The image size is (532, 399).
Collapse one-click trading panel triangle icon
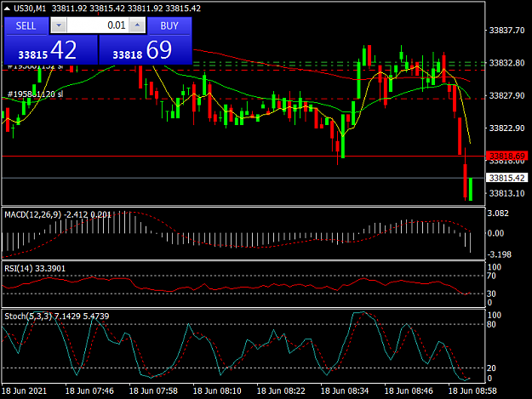tap(7, 9)
